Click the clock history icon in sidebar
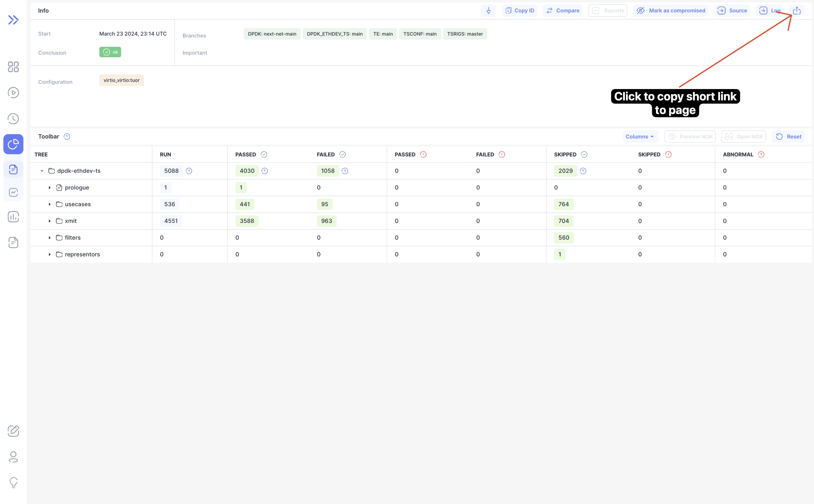Viewport: 814px width, 504px height. (13, 118)
